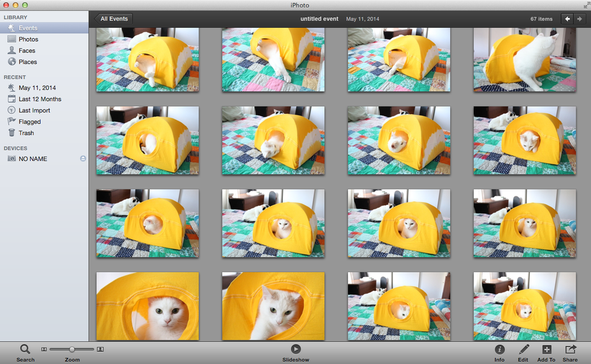This screenshot has width=591, height=364.
Task: Click the large thumbnail icon right of Zoom slider
Action: (x=100, y=350)
